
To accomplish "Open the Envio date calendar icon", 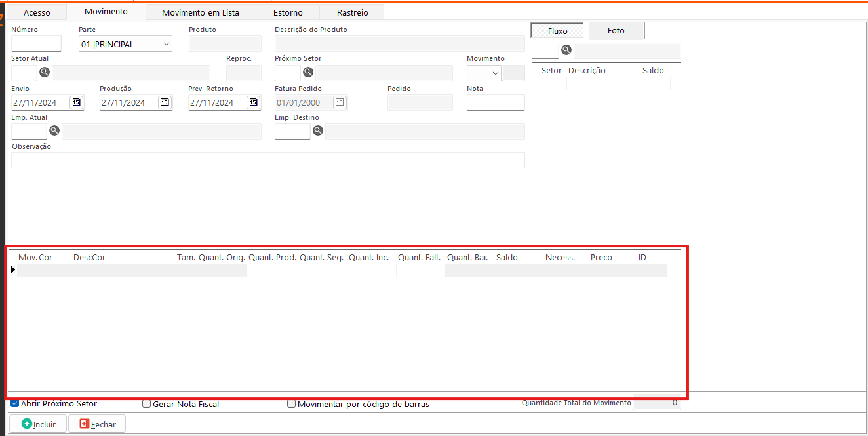I will (x=77, y=102).
